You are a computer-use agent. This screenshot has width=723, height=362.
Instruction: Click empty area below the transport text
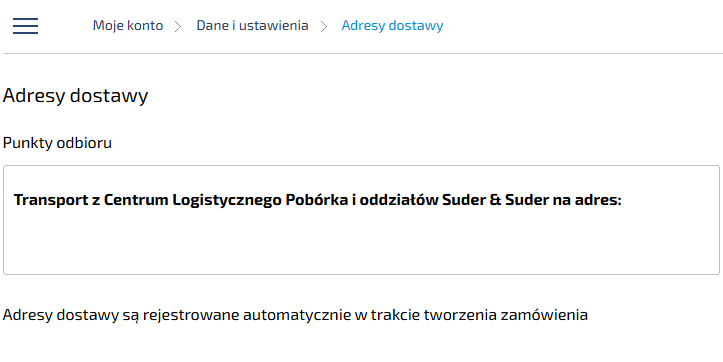tap(361, 242)
